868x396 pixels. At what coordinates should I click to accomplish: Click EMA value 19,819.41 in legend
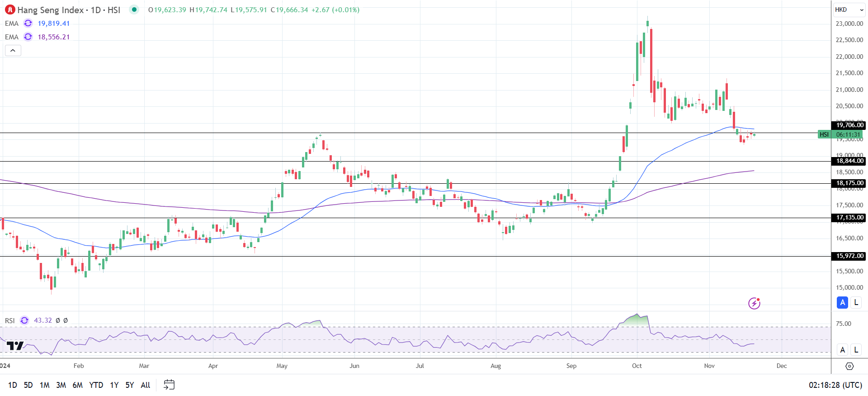54,23
